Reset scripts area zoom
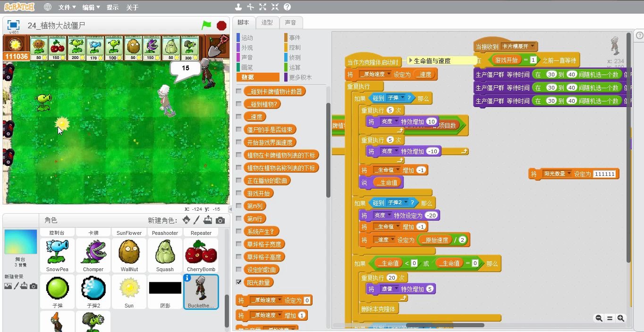Viewport: 644px width, 332px height. pos(610,318)
